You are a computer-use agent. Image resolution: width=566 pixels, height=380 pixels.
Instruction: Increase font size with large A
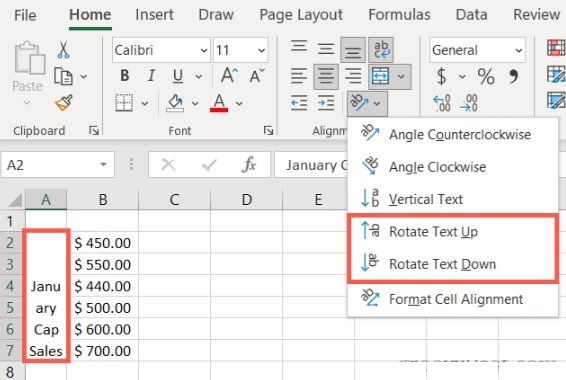coord(229,76)
